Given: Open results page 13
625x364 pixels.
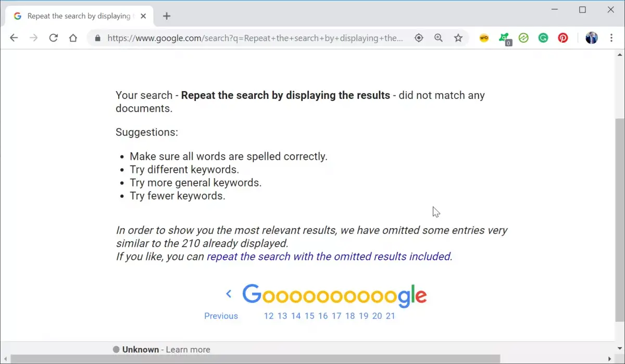Looking at the screenshot, I should point(282,316).
